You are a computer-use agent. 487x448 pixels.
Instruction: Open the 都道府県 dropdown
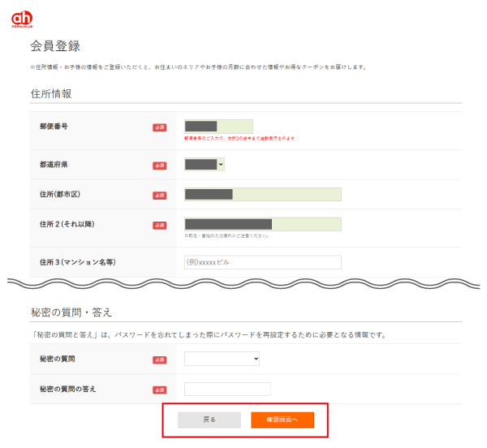pyautogui.click(x=205, y=164)
